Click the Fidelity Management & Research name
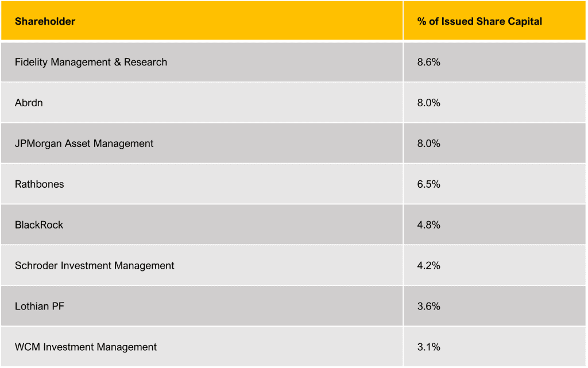 tap(91, 62)
